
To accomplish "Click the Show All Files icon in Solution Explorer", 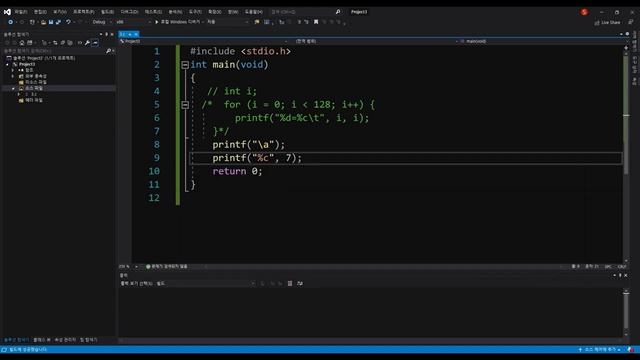I will (x=70, y=42).
